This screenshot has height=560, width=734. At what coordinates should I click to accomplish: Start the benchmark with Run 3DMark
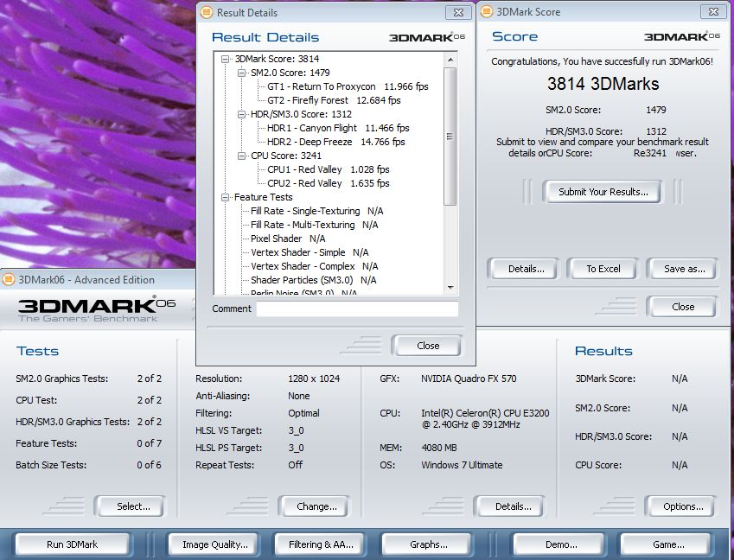click(x=71, y=544)
